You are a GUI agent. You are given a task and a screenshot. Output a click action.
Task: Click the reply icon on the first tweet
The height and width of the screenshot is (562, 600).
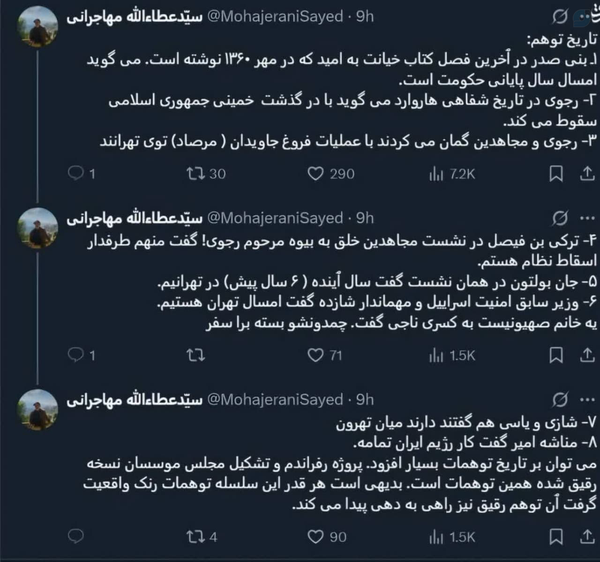[x=75, y=174]
